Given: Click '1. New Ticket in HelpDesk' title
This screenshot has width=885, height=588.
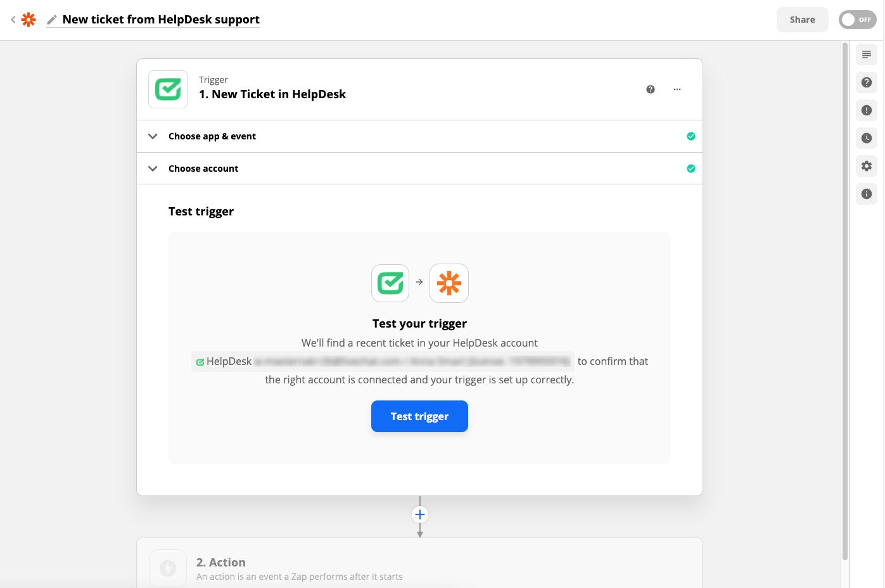Looking at the screenshot, I should 272,94.
